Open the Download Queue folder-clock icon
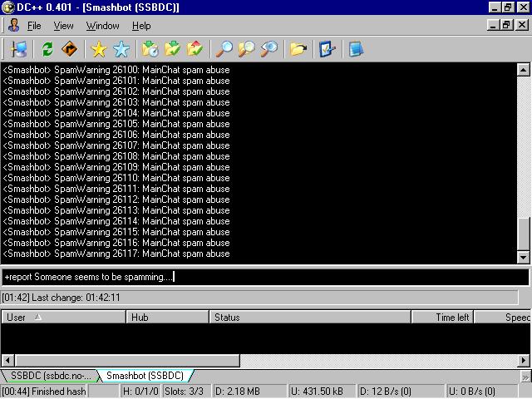Image resolution: width=532 pixels, height=399 pixels. [x=150, y=50]
